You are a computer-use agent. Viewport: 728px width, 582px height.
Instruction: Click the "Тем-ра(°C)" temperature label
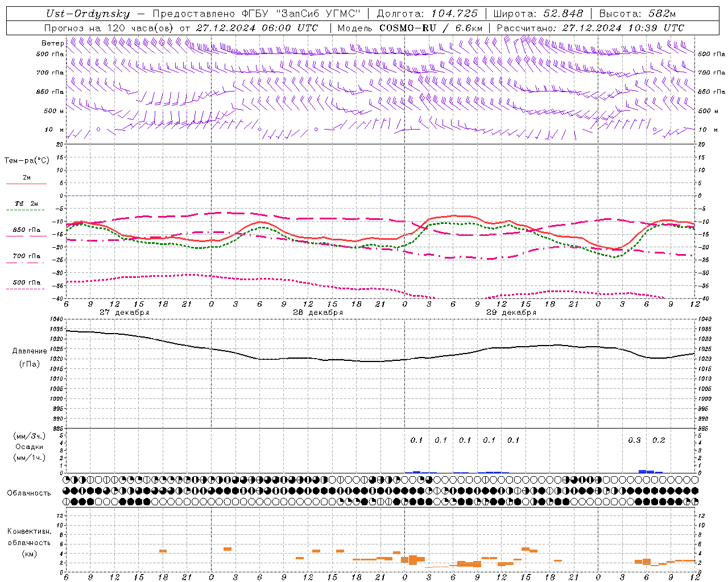[x=27, y=161]
